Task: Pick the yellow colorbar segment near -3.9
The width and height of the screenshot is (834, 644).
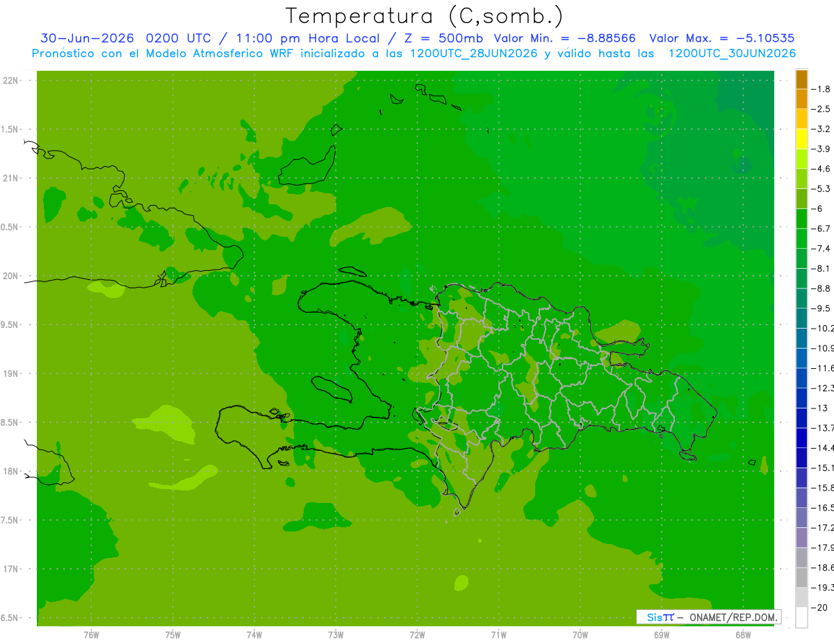Action: [x=801, y=139]
